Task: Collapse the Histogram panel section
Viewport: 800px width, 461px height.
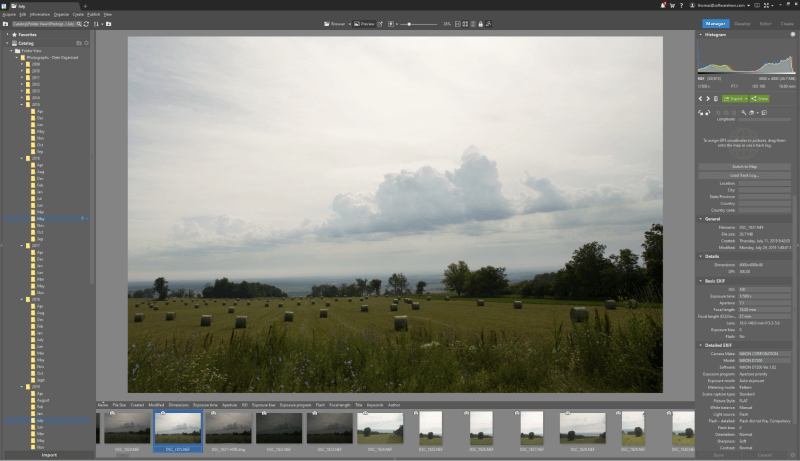Action: coord(699,35)
